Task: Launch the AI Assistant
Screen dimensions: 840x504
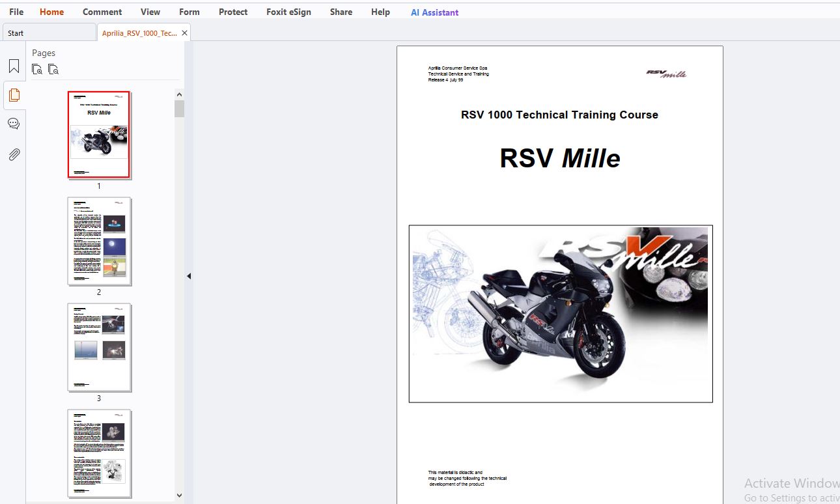Action: pyautogui.click(x=434, y=12)
